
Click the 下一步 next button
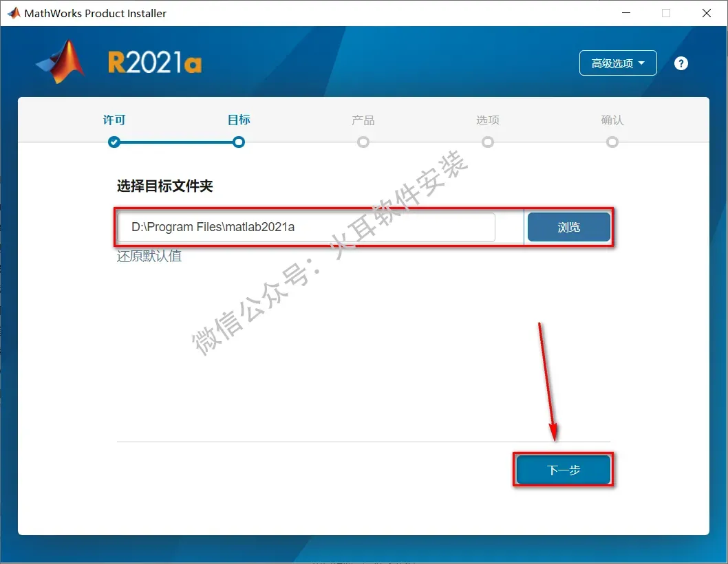563,470
